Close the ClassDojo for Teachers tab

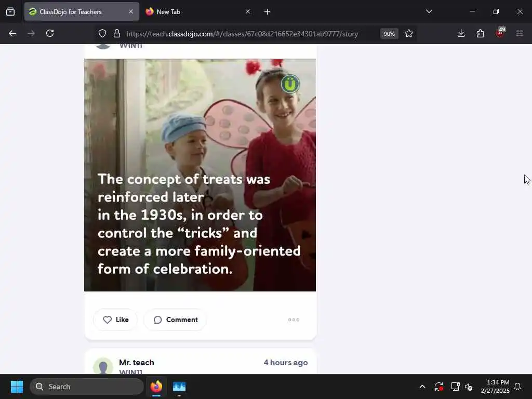pyautogui.click(x=130, y=11)
